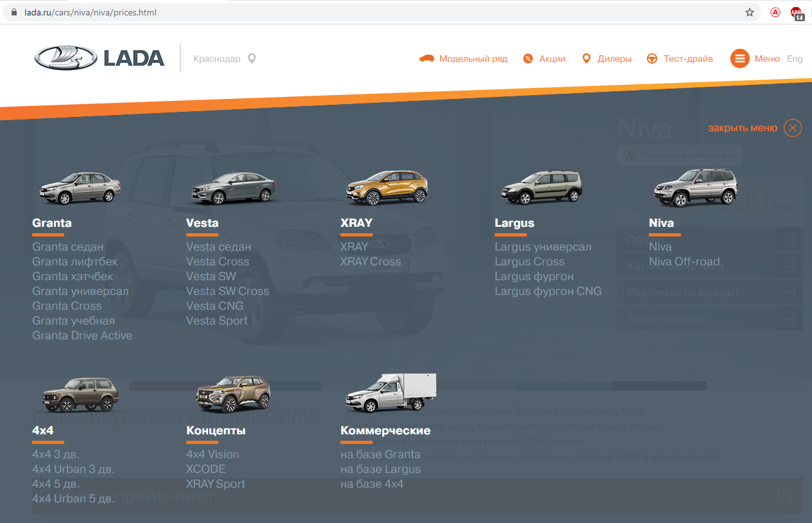This screenshot has width=812, height=523.
Task: Open the Granta heading link
Action: click(x=52, y=223)
